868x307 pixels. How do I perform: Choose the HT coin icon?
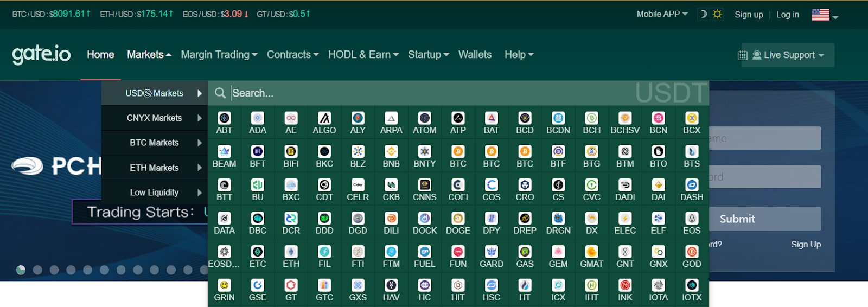(x=525, y=285)
